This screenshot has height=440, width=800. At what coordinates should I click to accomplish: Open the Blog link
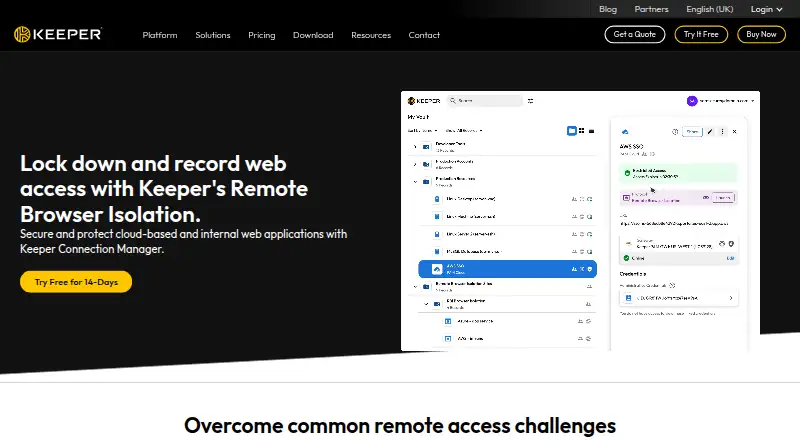(608, 9)
